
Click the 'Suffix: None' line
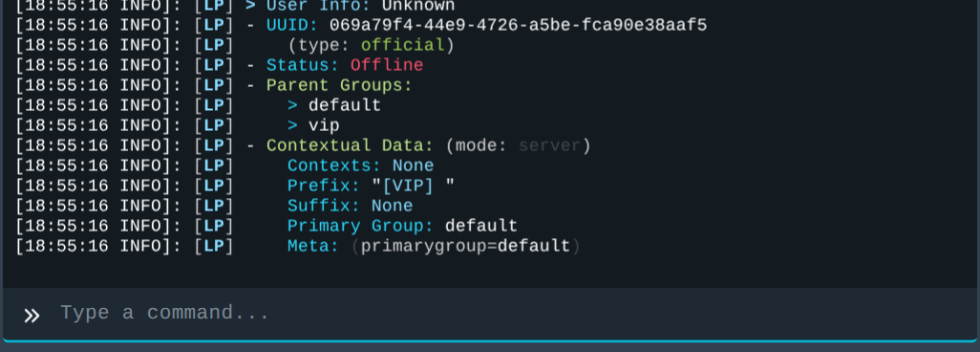coord(350,206)
